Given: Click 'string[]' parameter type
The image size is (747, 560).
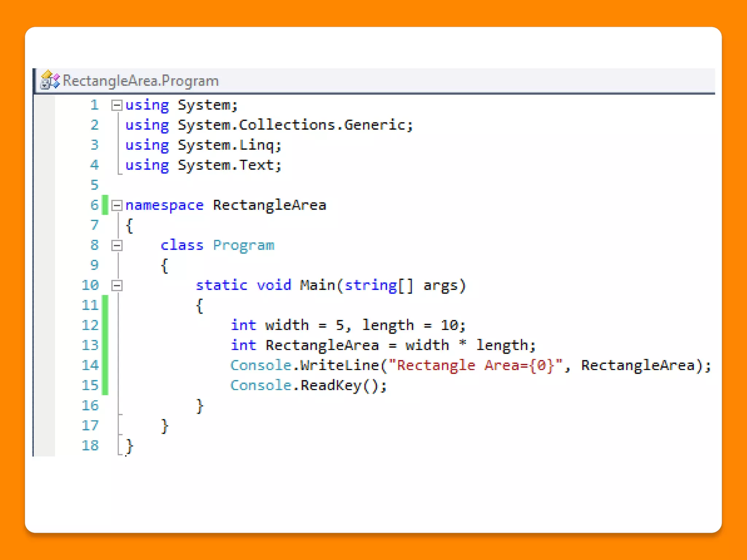Looking at the screenshot, I should pyautogui.click(x=379, y=285).
